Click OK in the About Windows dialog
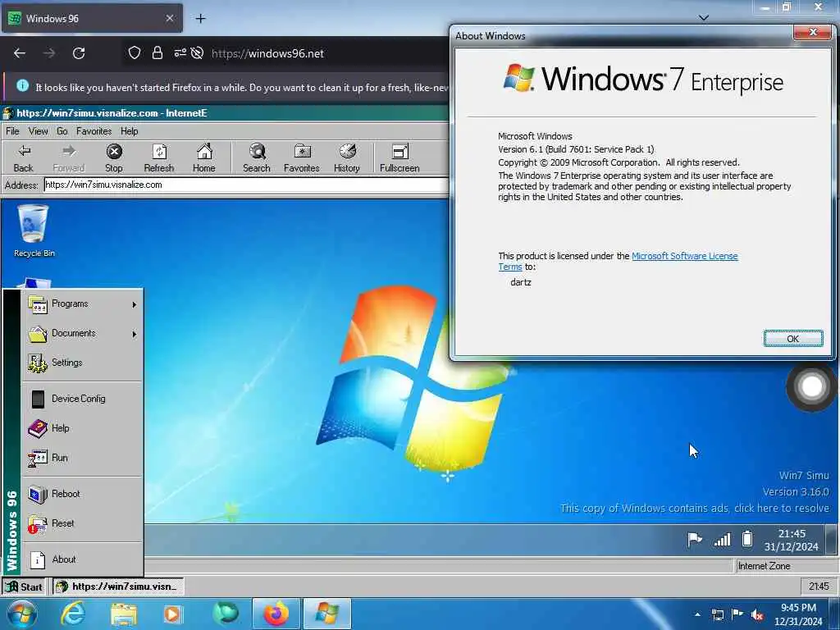Image resolution: width=840 pixels, height=630 pixels. (x=793, y=339)
